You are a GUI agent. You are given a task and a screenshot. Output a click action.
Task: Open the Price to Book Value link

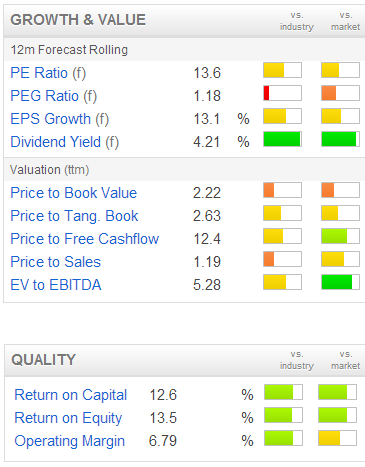(73, 193)
